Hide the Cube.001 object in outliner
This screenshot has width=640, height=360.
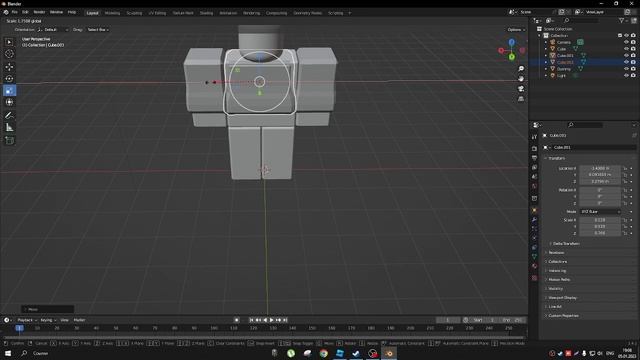[626, 56]
